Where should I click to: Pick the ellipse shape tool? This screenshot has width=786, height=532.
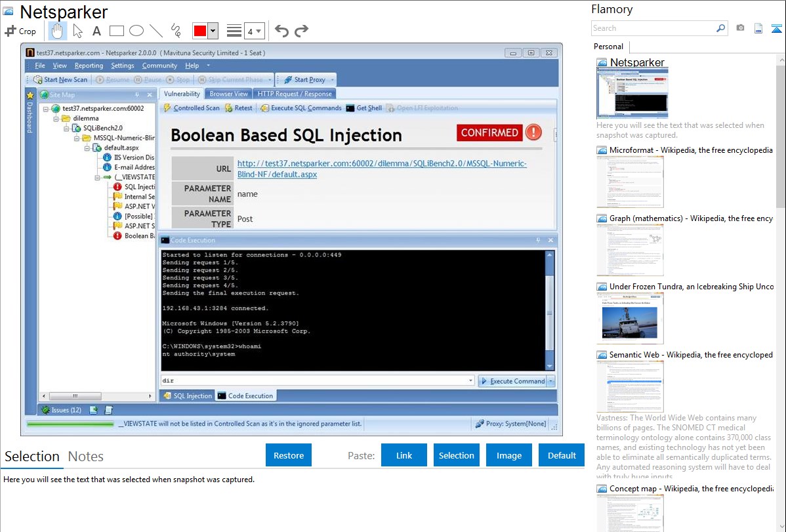(x=136, y=31)
